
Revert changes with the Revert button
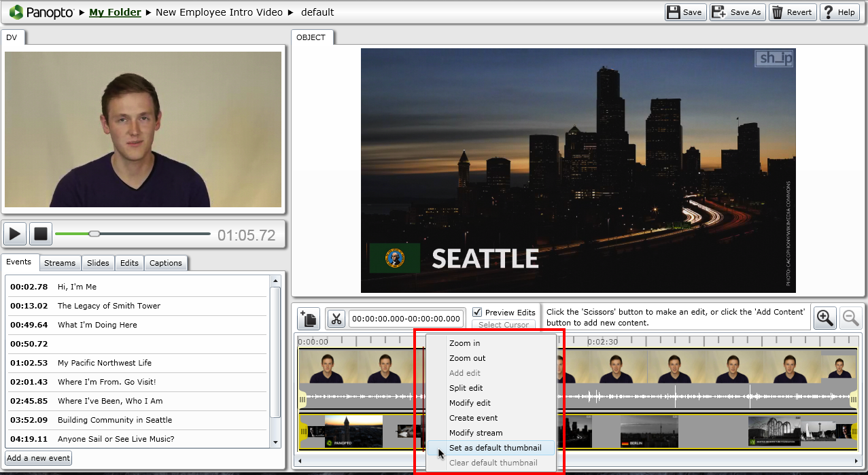pyautogui.click(x=793, y=12)
